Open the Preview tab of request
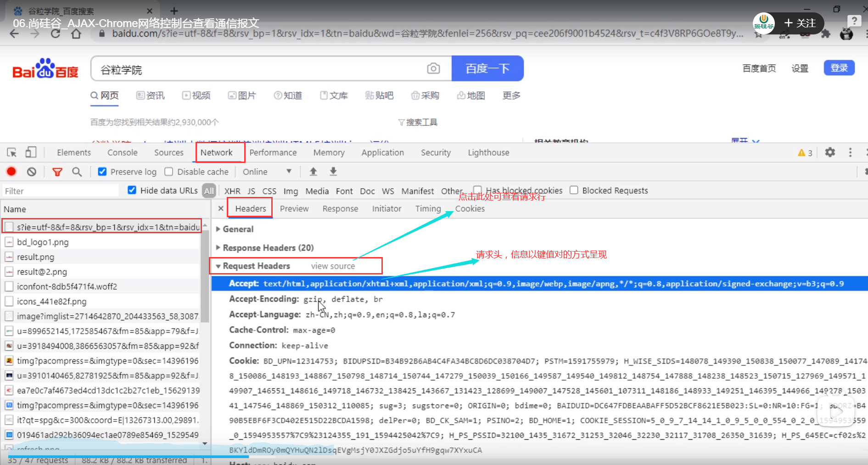 click(294, 208)
